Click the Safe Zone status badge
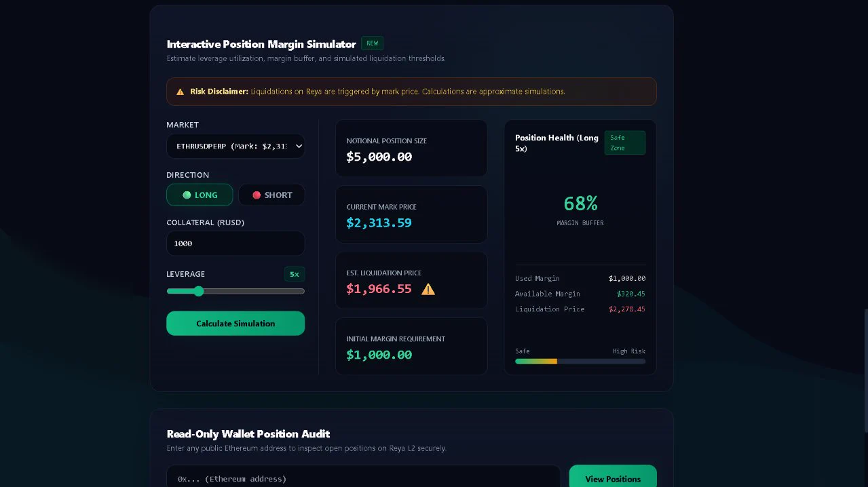Viewport: 868px width, 487px height. [624, 142]
